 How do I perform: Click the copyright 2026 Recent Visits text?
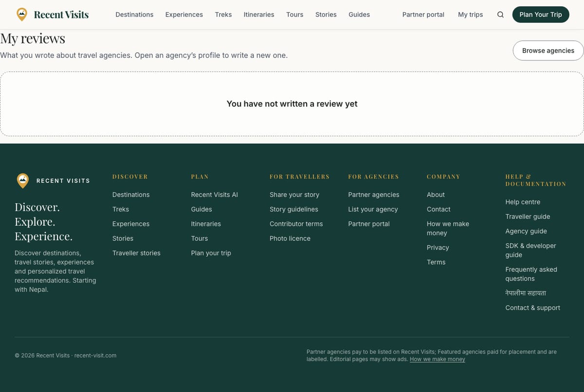pyautogui.click(x=66, y=356)
